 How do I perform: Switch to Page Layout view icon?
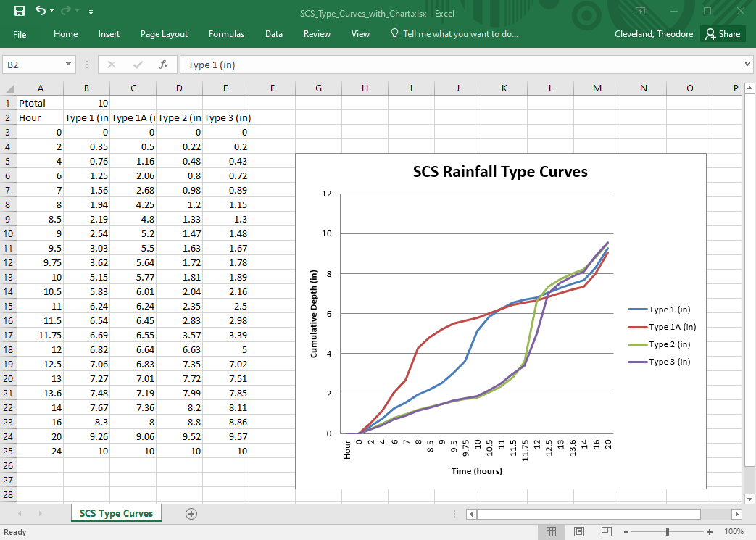(x=579, y=532)
